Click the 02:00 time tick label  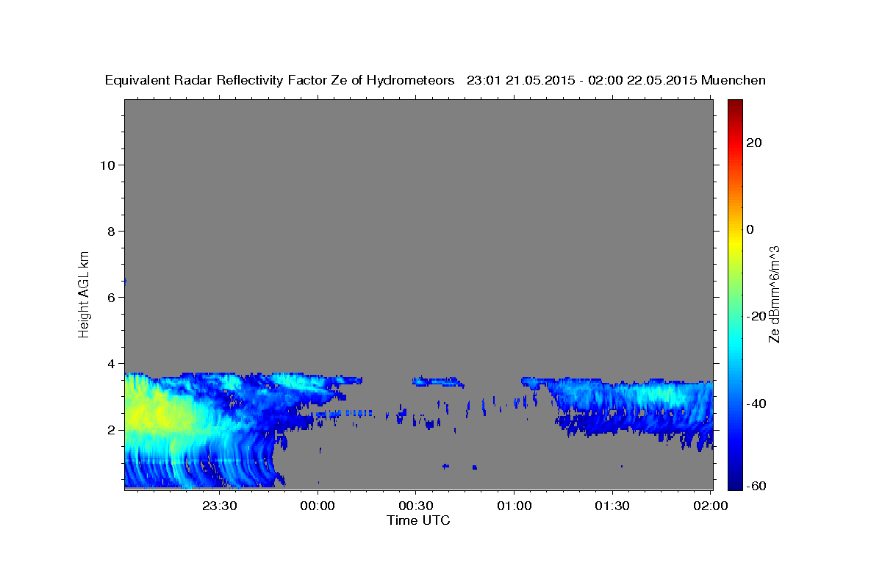click(x=711, y=506)
